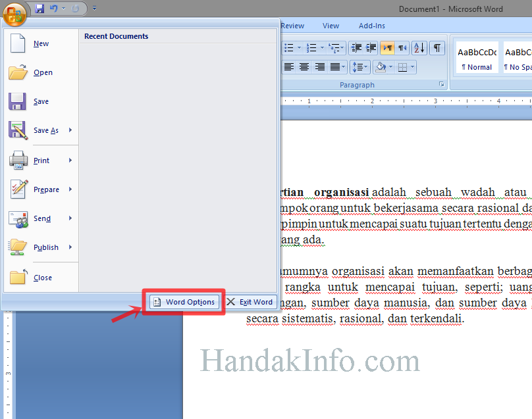Image resolution: width=532 pixels, height=419 pixels.
Task: Save via Quick Access floppy icon
Action: (40, 9)
